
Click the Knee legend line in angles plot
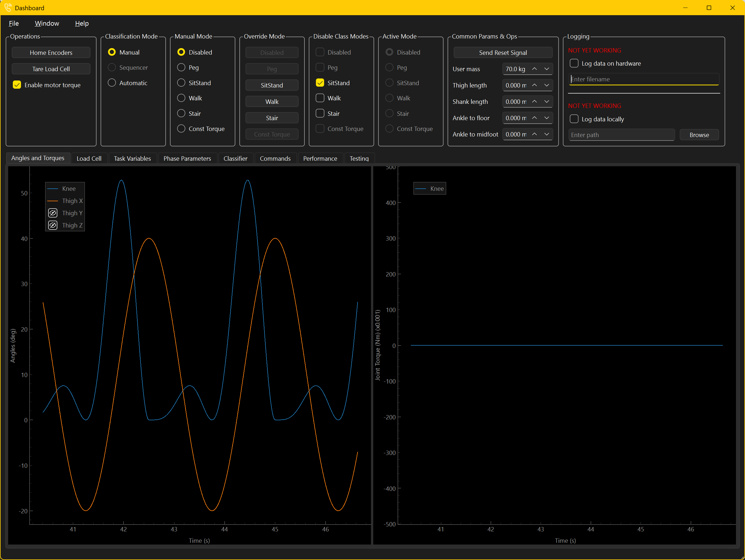[x=53, y=189]
